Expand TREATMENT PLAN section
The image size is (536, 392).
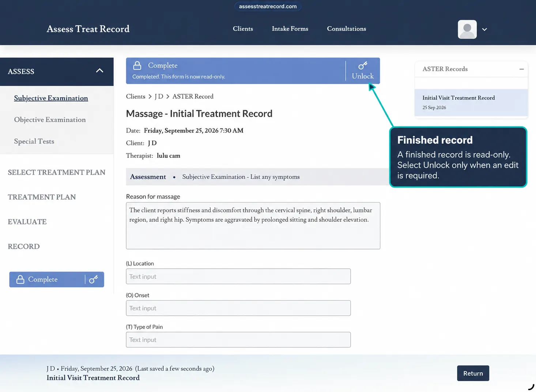point(42,197)
